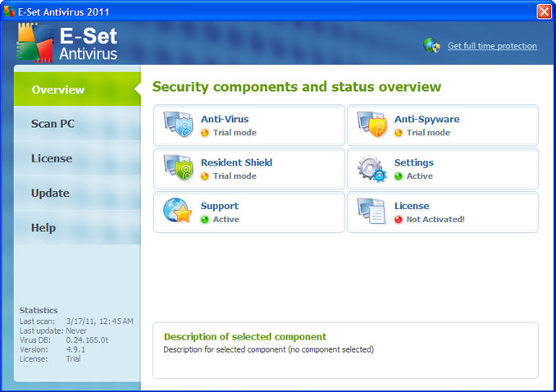
Task: Click the Security components and status overview heading
Action: point(297,87)
